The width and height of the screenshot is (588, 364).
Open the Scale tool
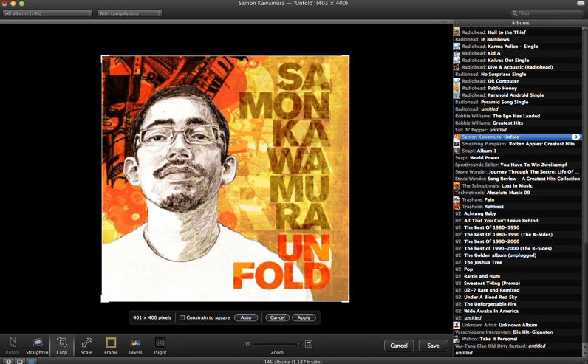(86, 346)
